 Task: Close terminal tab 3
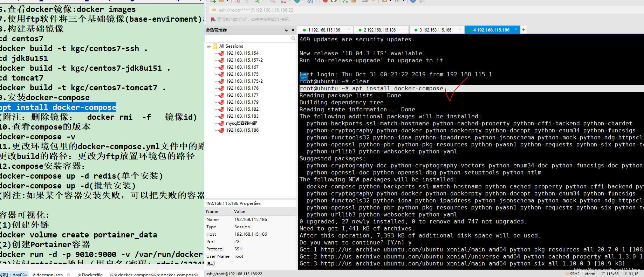coord(460,30)
